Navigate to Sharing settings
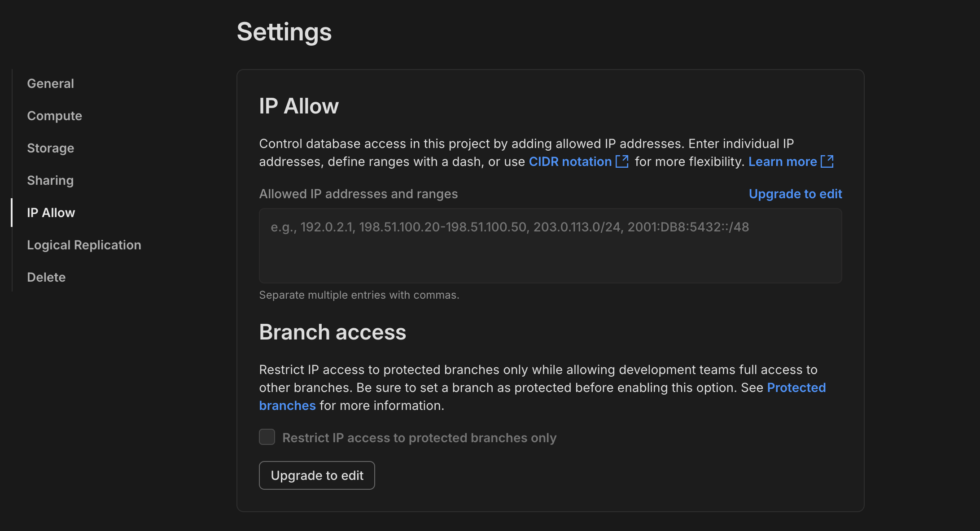 pyautogui.click(x=50, y=180)
